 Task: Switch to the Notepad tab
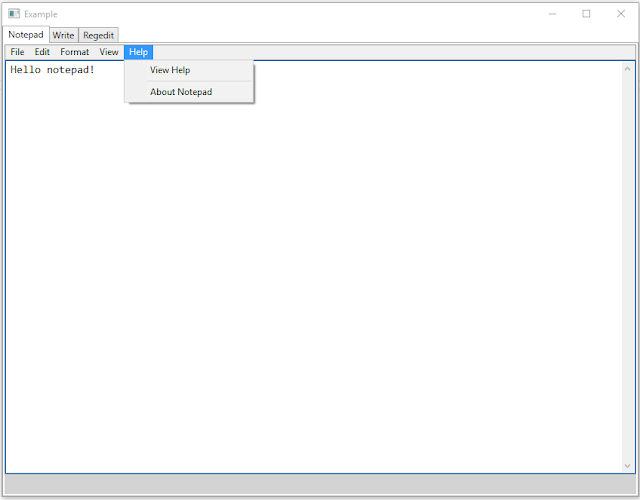click(26, 35)
